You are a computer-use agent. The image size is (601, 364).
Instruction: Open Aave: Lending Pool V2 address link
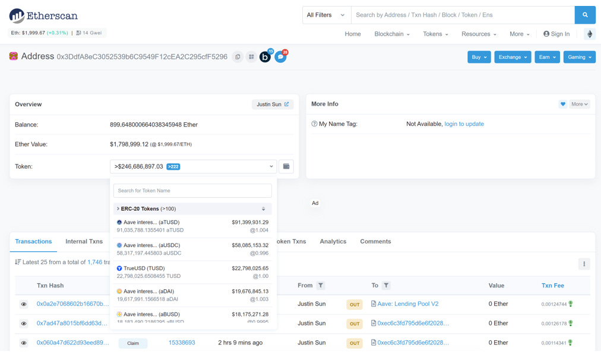(408, 304)
